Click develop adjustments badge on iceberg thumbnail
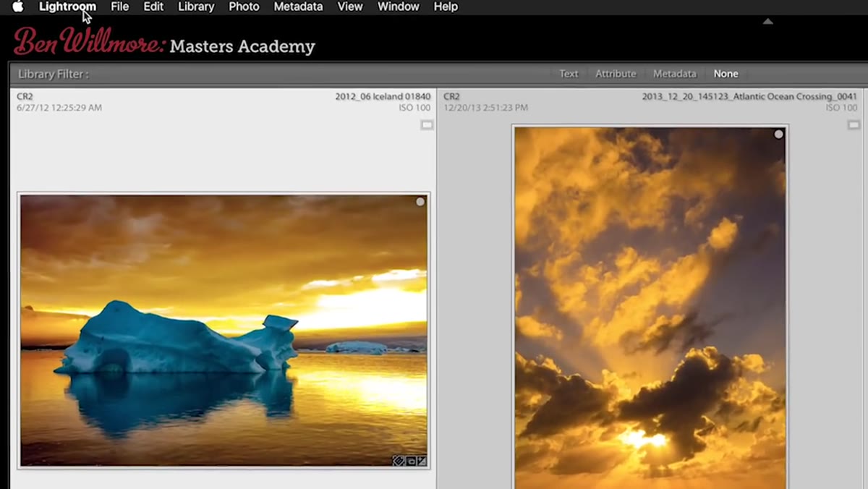This screenshot has width=868, height=489. (x=422, y=461)
